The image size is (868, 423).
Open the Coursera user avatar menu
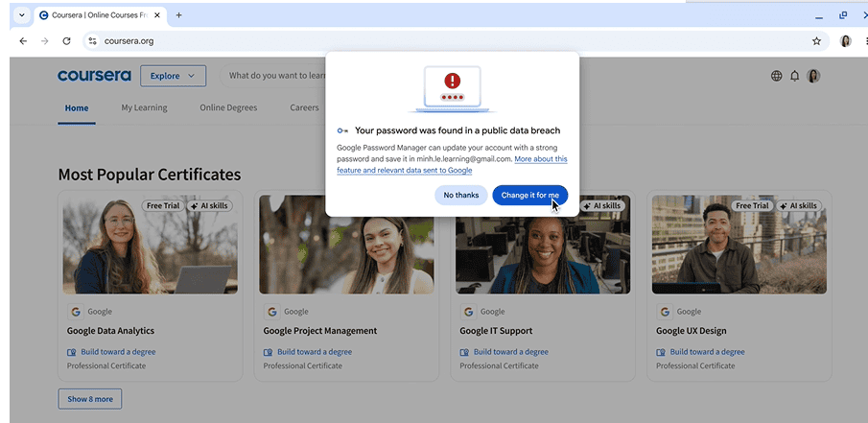tap(813, 76)
